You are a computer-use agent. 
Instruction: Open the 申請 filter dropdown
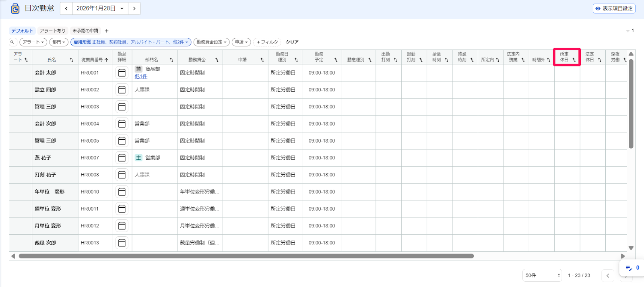242,42
